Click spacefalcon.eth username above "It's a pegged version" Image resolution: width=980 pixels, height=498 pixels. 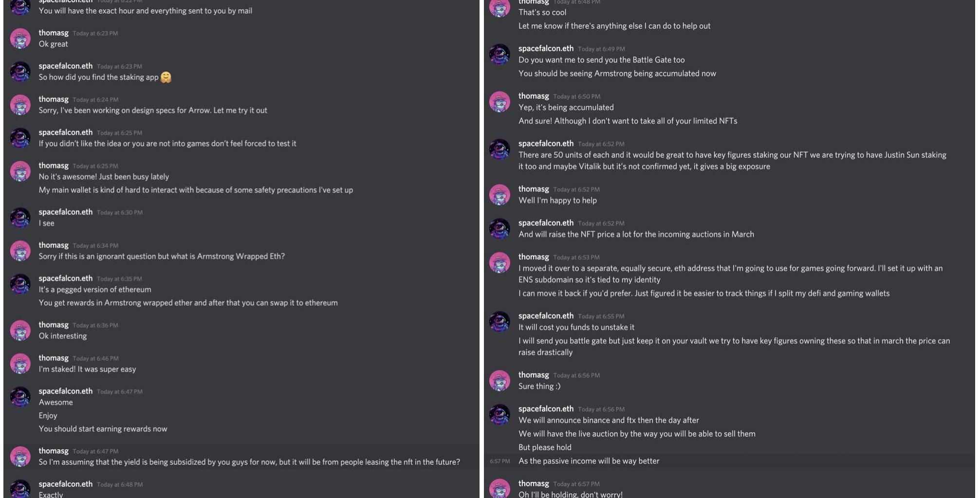click(x=66, y=278)
